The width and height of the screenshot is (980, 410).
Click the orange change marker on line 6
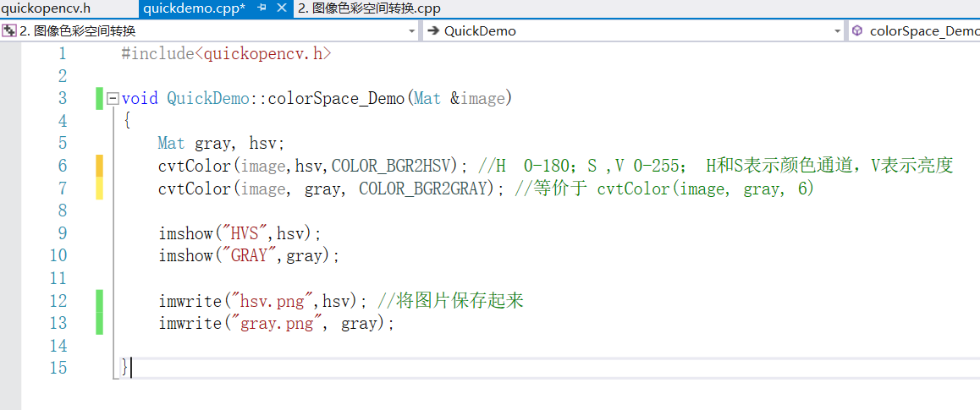(x=99, y=166)
